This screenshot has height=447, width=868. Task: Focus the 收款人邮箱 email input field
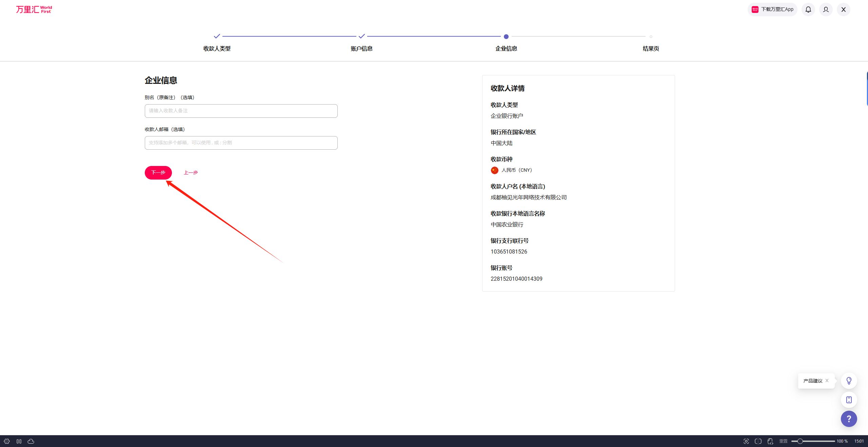tap(241, 143)
